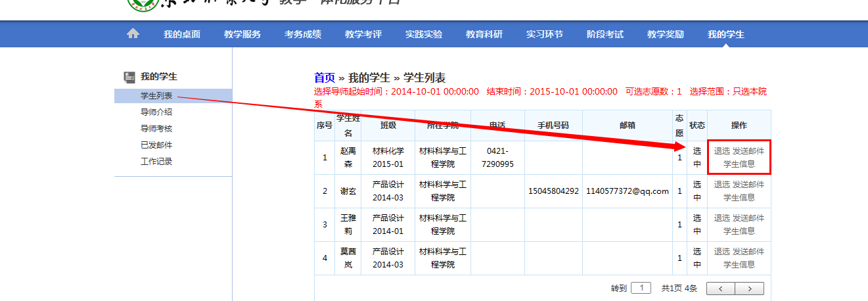Click 发送邮件 for student 谢玄
The width and height of the screenshot is (868, 301).
point(748,185)
